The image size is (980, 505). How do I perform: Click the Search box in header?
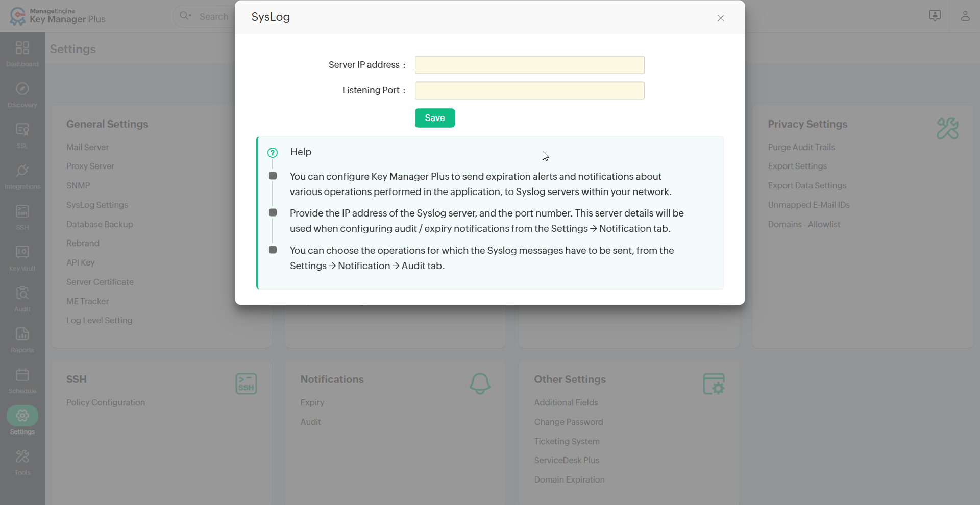[214, 17]
